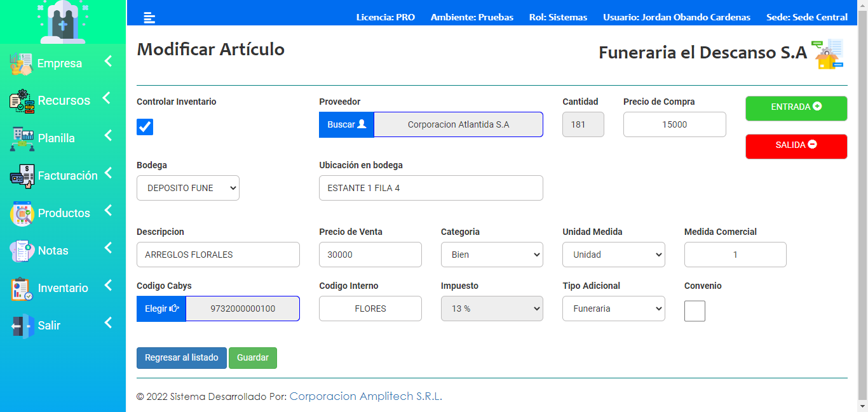Save changes with the Guardar button
This screenshot has height=412, width=868.
point(253,357)
